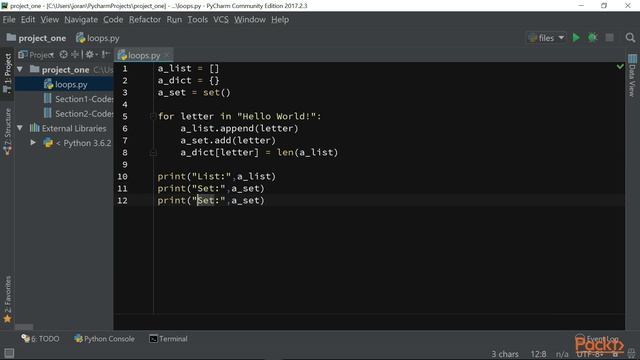
Task: Click External Libraries bar-chart icon
Action: 35,128
